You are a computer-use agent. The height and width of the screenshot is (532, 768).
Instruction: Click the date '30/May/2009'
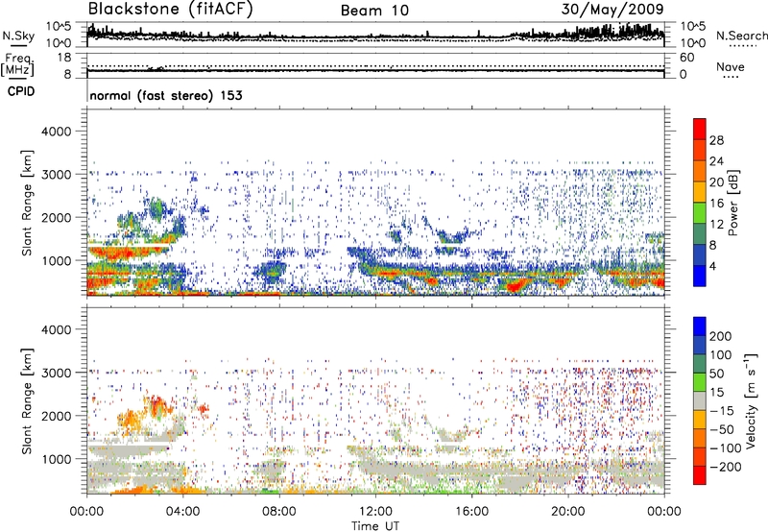612,9
